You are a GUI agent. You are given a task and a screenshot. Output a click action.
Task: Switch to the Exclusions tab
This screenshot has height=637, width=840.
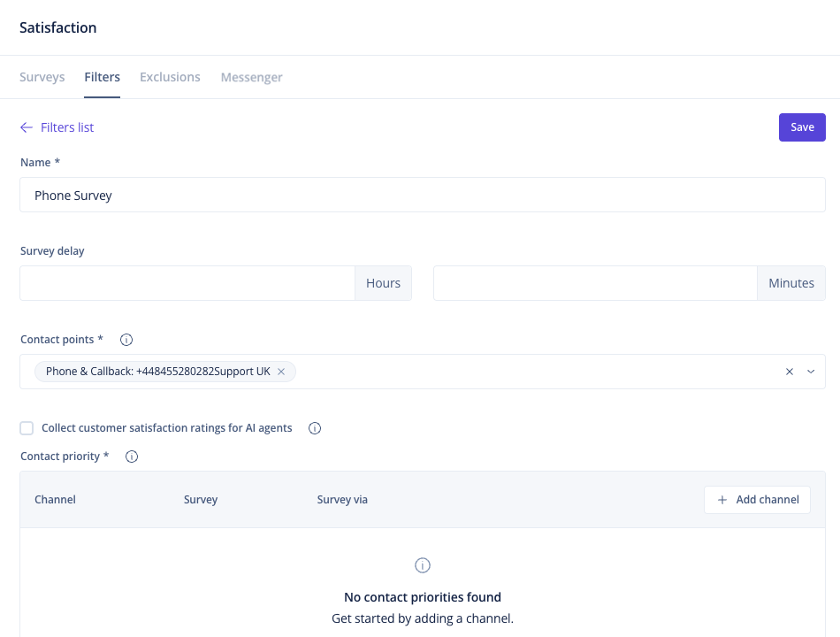170,77
